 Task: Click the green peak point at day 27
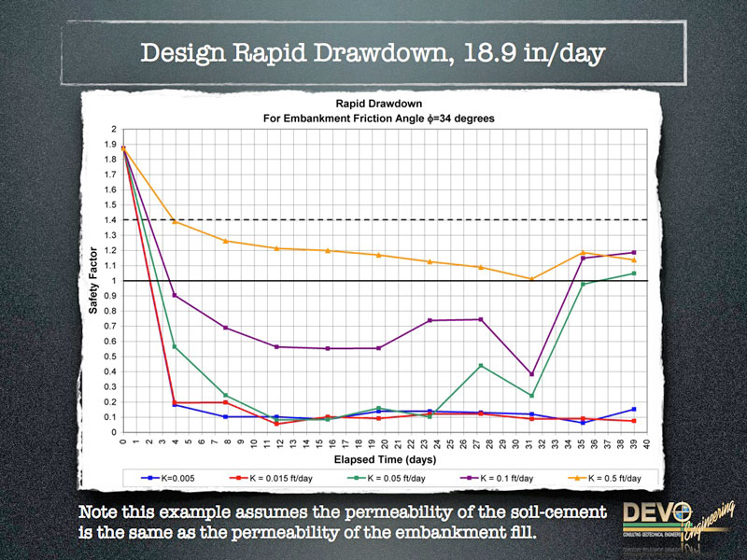point(480,365)
